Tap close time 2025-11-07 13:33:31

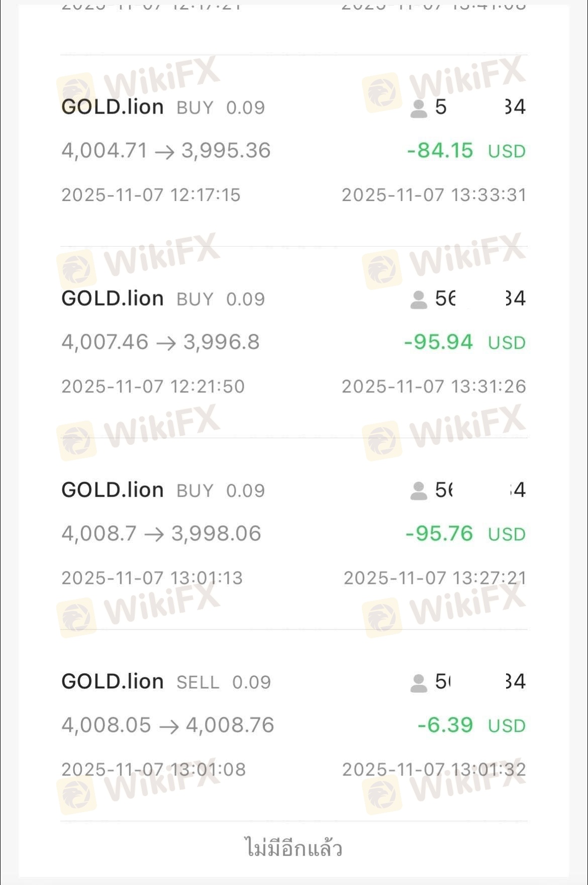(434, 195)
